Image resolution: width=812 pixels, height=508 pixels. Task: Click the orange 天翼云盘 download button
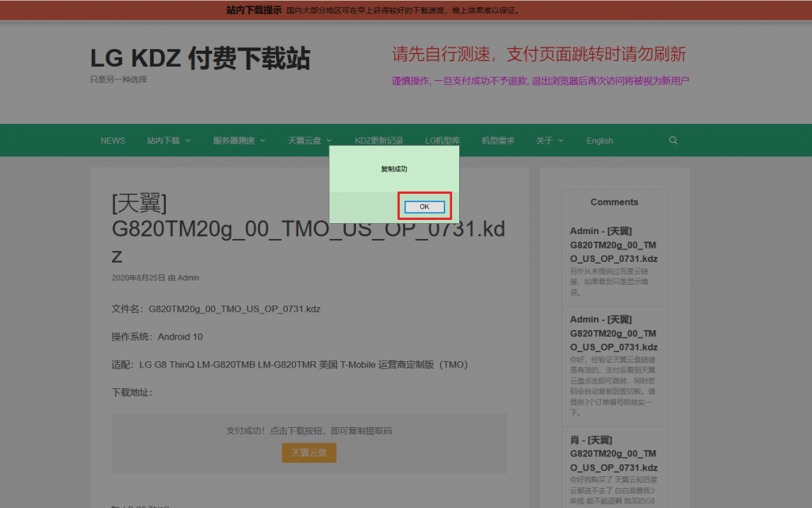click(x=309, y=452)
